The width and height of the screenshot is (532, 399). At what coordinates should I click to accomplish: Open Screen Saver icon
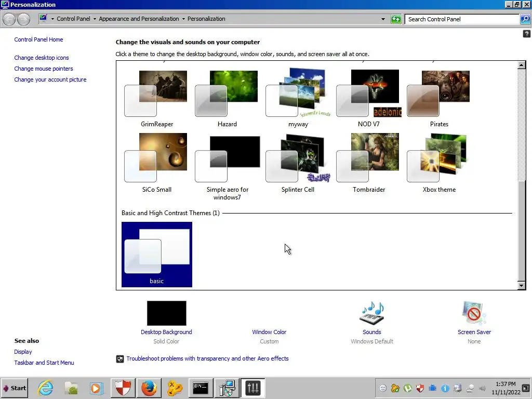[x=474, y=313]
